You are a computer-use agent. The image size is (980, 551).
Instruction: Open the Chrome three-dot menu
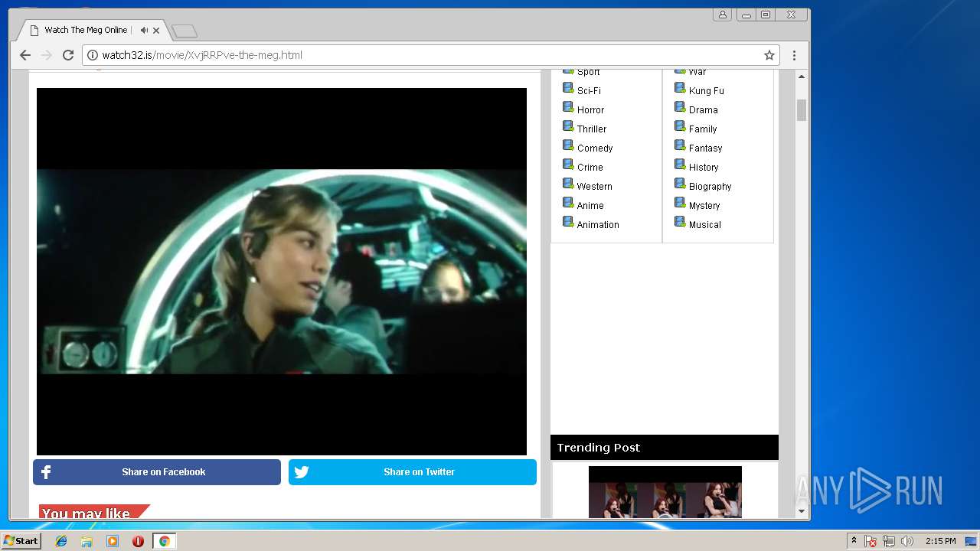(794, 55)
